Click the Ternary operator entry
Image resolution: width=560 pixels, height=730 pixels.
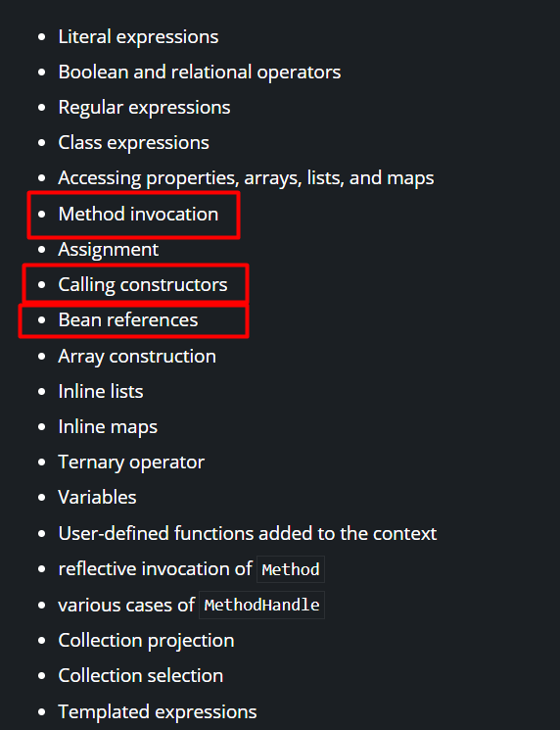pyautogui.click(x=131, y=462)
